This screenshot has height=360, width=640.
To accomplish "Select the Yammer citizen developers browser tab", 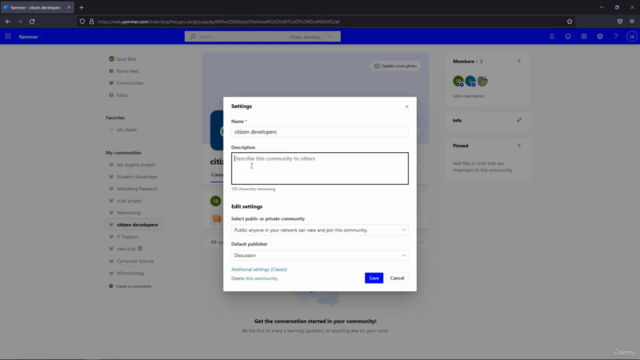I will 37,7.
